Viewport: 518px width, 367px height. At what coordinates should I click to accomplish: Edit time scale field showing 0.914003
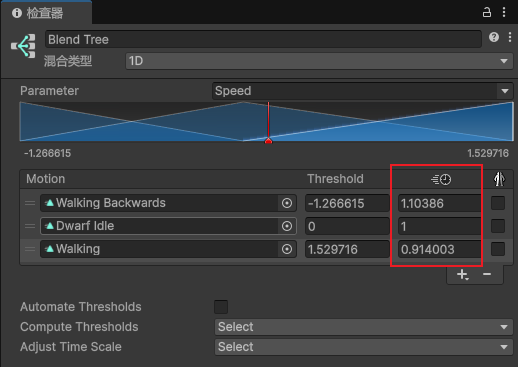click(x=439, y=249)
